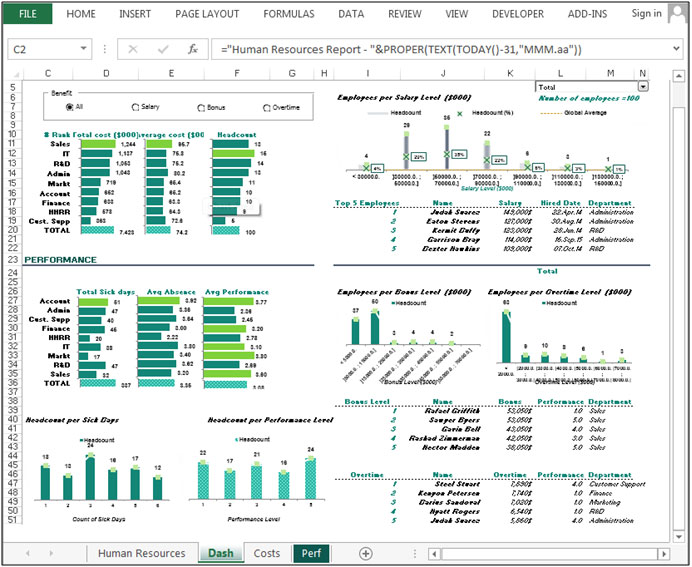Switch to the Human Resources sheet tab
Viewport: 692px width, 567px height.
(141, 553)
